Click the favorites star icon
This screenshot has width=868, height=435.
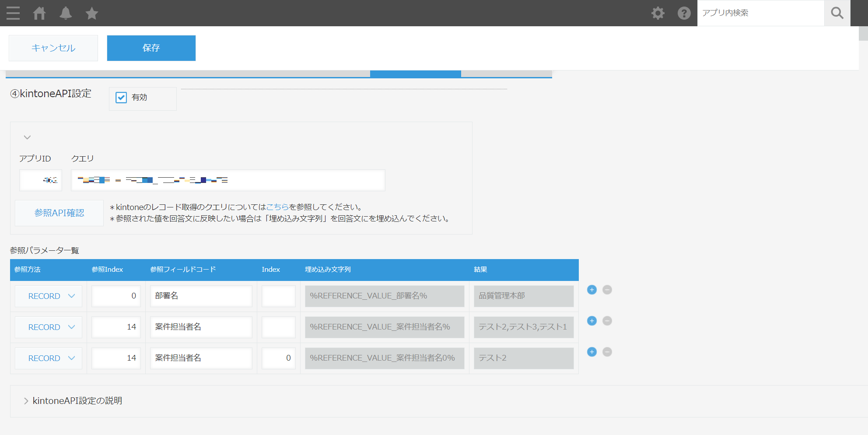(x=92, y=13)
